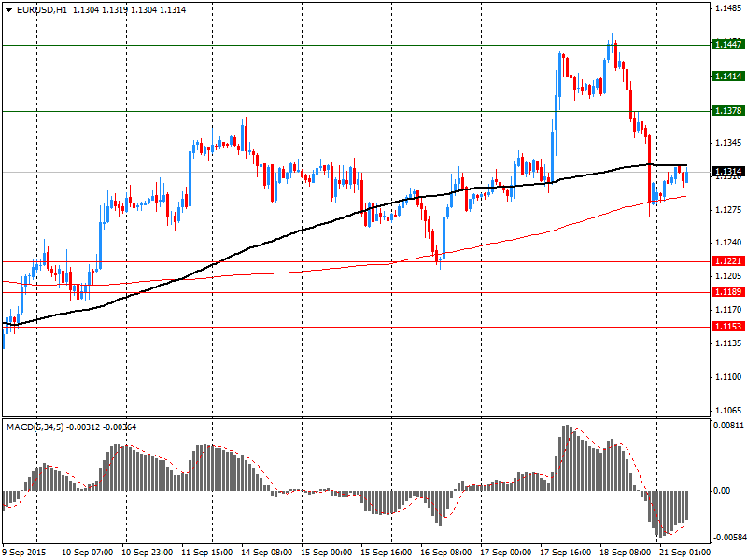
Task: Select the 1.1378 green level label
Action: pyautogui.click(x=728, y=111)
